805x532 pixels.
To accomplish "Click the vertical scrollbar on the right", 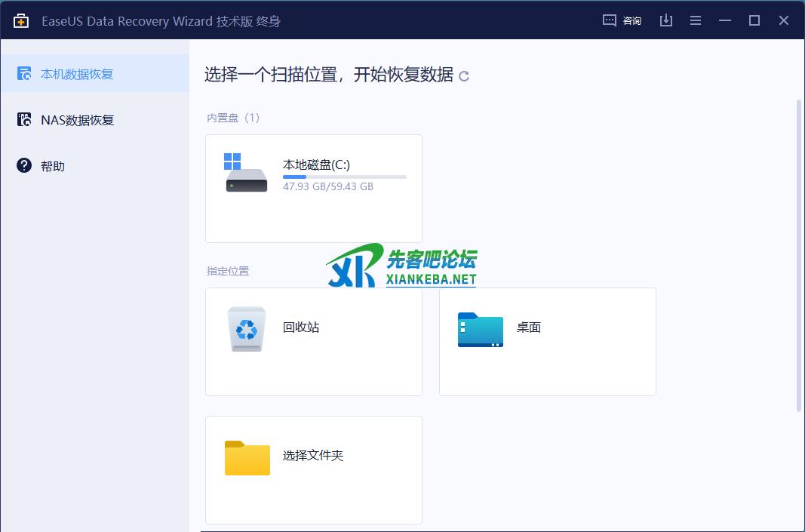I will click(799, 255).
